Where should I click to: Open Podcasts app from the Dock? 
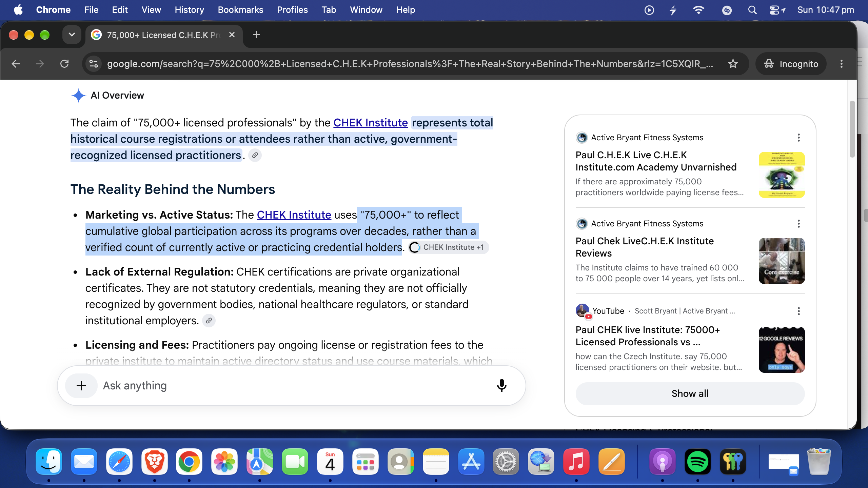pyautogui.click(x=662, y=462)
